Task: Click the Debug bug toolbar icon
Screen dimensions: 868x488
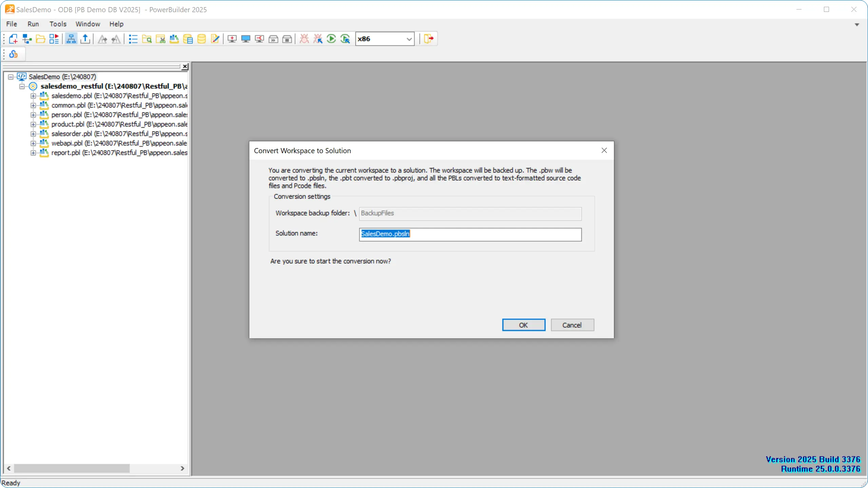Action: 304,39
